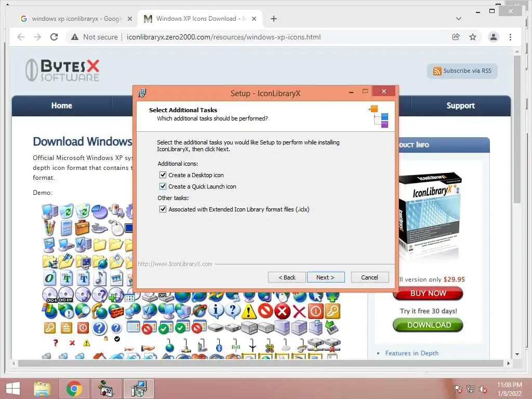Click the Action Center flag tray icon
532x399 pixels.
[x=458, y=389]
